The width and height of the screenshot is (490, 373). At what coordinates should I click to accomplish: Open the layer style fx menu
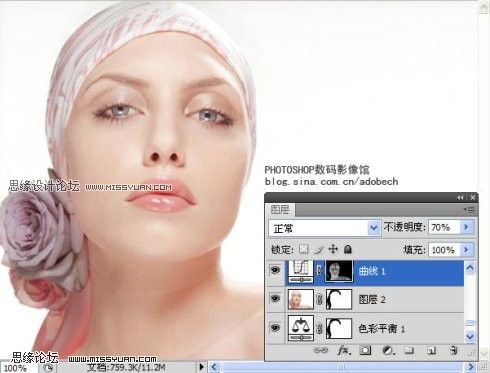point(343,350)
